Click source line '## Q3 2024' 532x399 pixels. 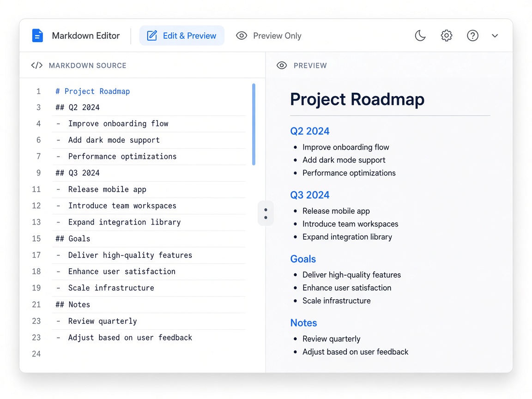coord(78,173)
